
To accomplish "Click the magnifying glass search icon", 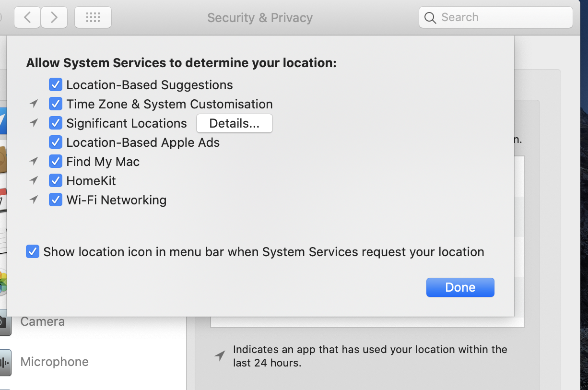I will tap(431, 18).
